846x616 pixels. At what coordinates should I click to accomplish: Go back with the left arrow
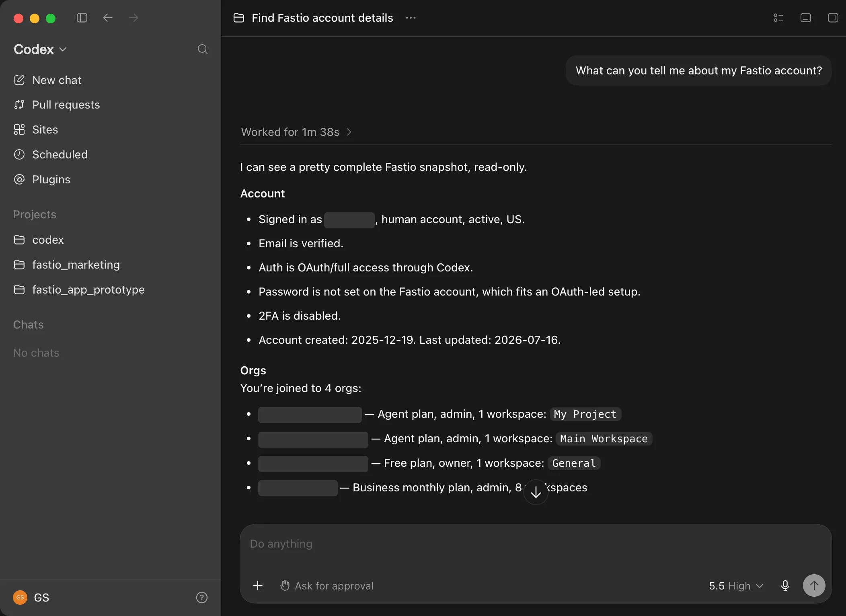point(107,18)
